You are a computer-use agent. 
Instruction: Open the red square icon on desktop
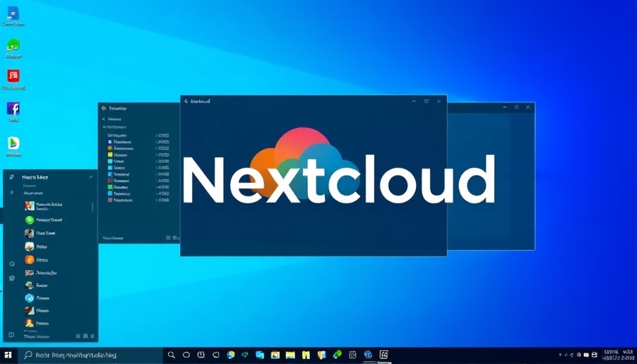pyautogui.click(x=14, y=75)
